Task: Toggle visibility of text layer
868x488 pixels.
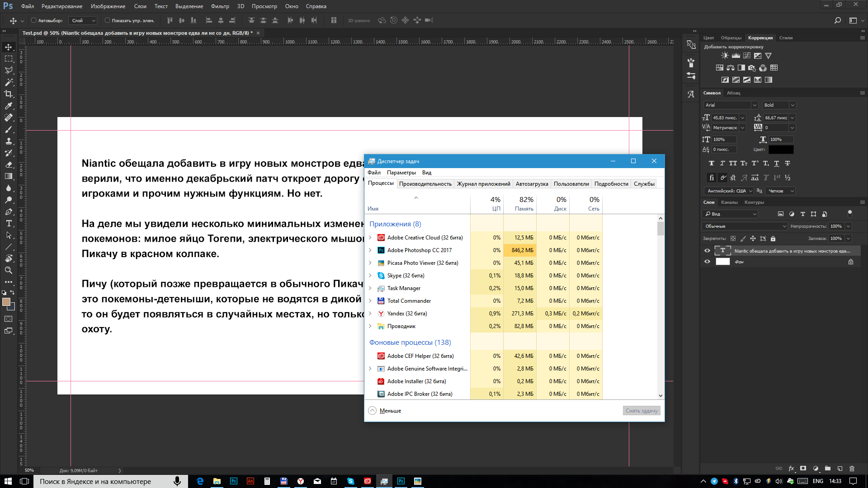Action: (x=707, y=250)
